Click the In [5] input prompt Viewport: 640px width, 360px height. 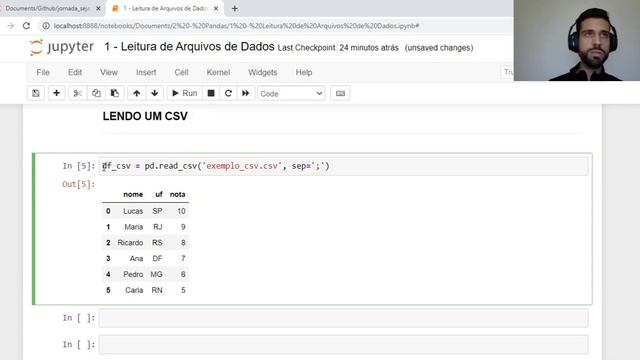[78, 166]
